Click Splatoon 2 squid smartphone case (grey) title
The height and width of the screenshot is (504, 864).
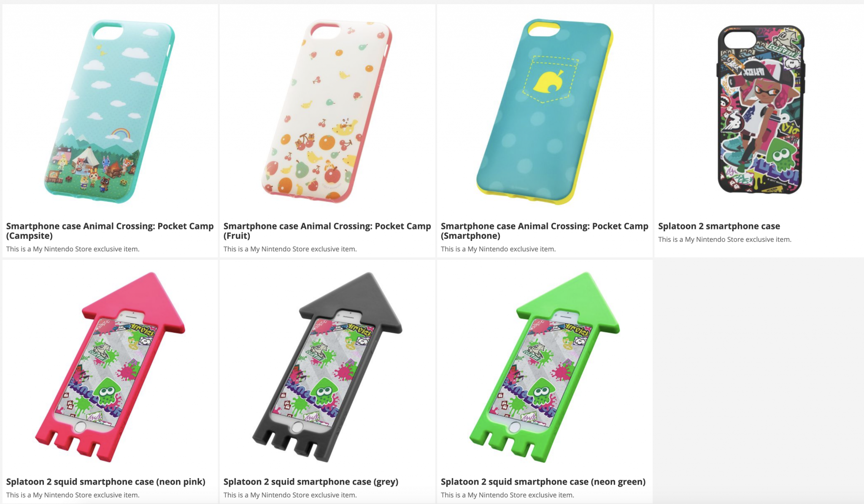point(311,482)
